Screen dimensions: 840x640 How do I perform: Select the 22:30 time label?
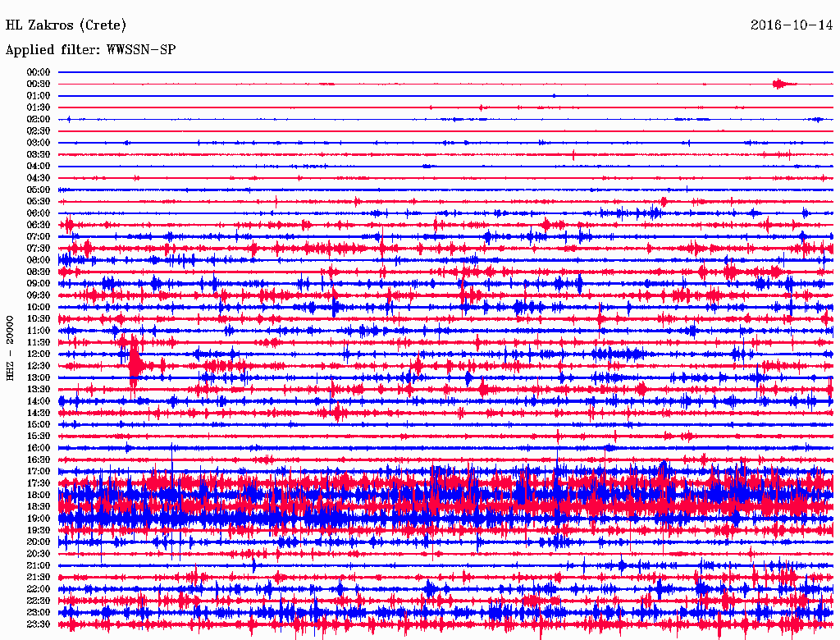[x=39, y=601]
